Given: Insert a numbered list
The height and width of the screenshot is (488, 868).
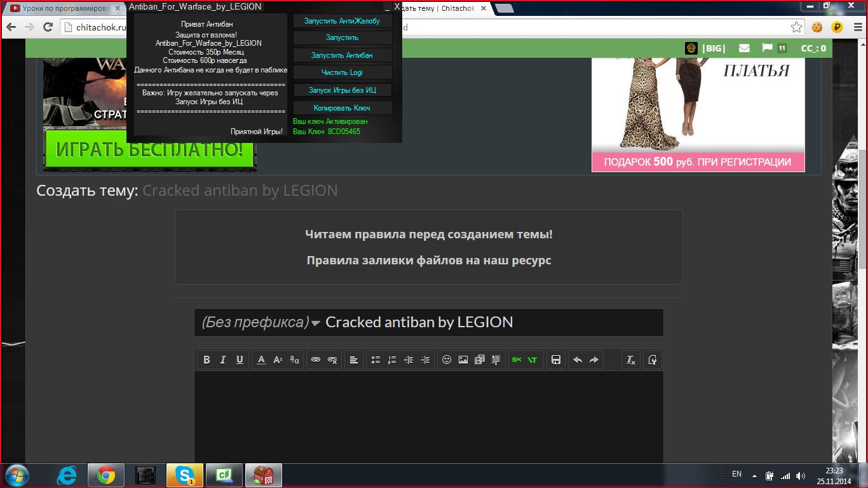Looking at the screenshot, I should (x=392, y=360).
